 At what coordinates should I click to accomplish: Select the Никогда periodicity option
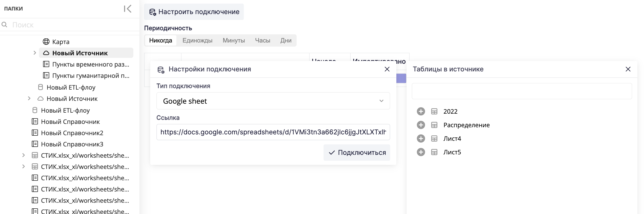pos(160,40)
